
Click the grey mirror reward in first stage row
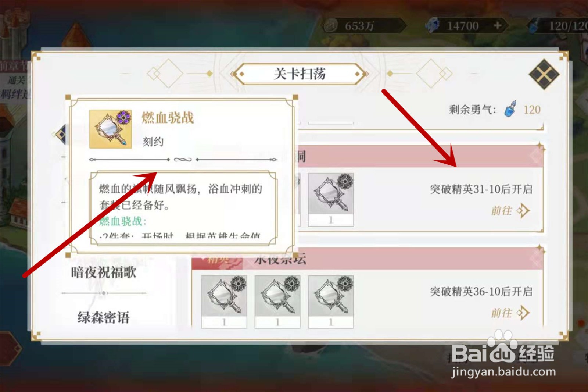pos(331,199)
